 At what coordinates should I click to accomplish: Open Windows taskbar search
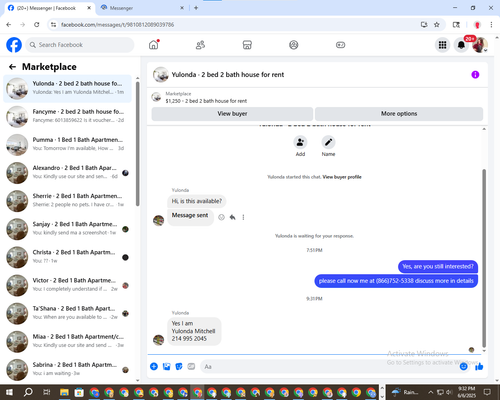click(x=28, y=392)
